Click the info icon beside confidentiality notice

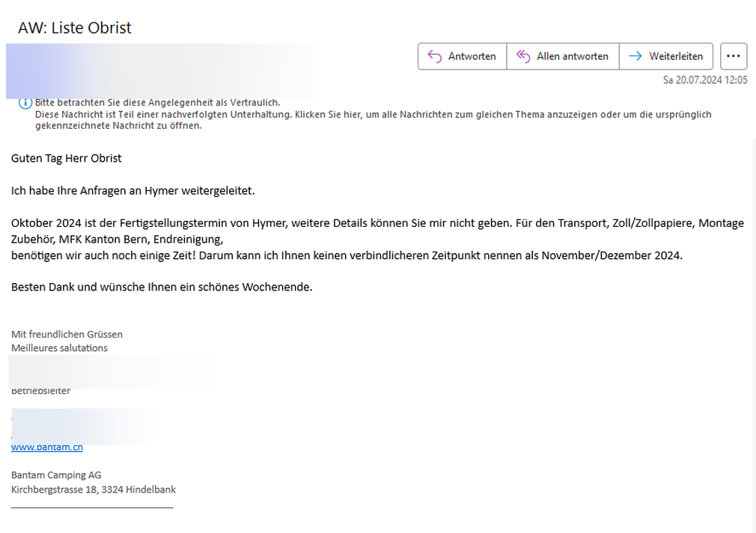(25, 103)
